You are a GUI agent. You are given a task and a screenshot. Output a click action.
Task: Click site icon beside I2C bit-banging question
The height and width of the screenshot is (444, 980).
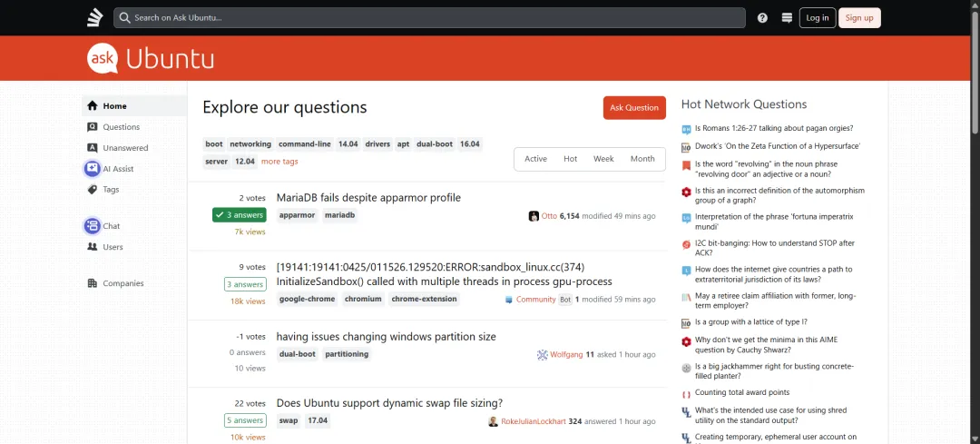pyautogui.click(x=686, y=244)
